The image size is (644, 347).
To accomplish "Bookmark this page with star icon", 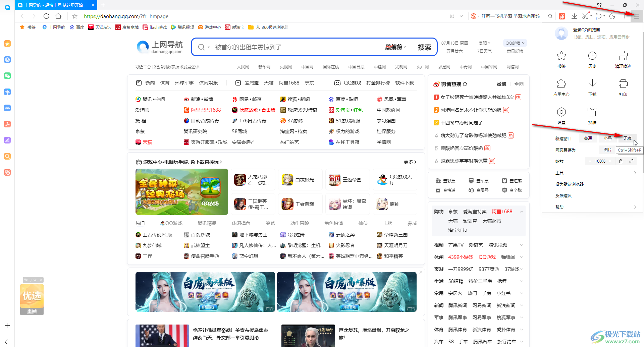I will click(75, 16).
